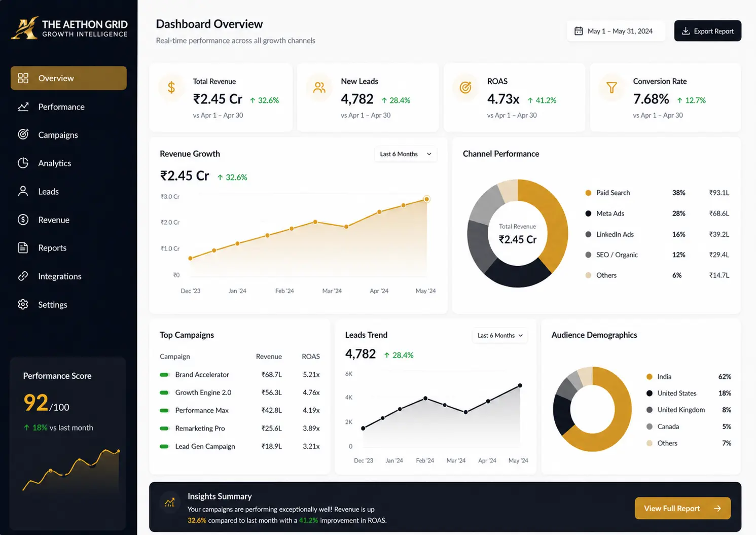Click the Settings gear icon in sidebar
756x535 pixels.
23,304
